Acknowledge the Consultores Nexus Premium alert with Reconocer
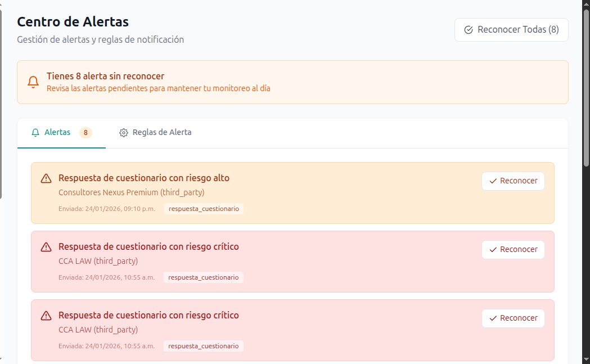 click(513, 181)
